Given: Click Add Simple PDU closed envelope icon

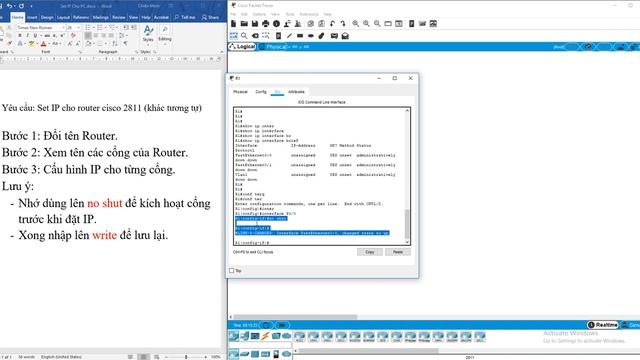Looking at the screenshot, I should (x=334, y=36).
